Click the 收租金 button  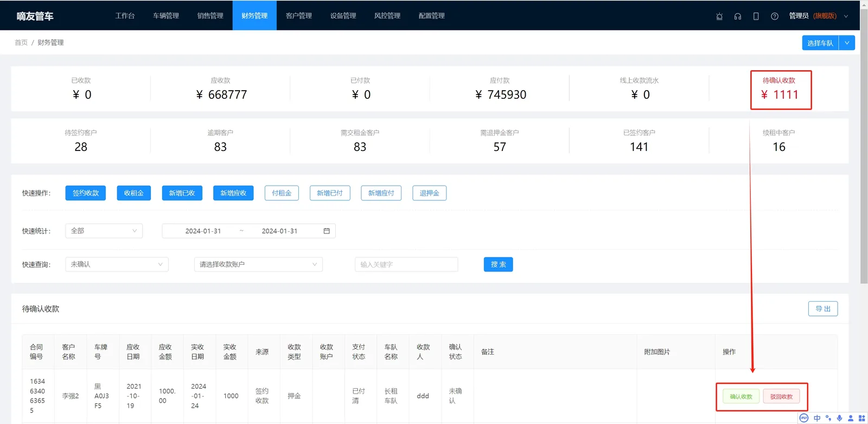(134, 193)
